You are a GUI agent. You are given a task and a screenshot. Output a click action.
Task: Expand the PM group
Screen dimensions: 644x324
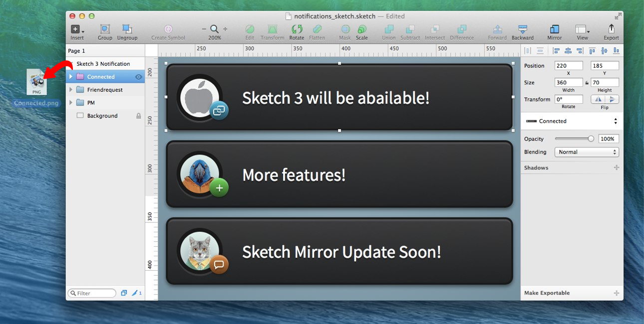71,103
